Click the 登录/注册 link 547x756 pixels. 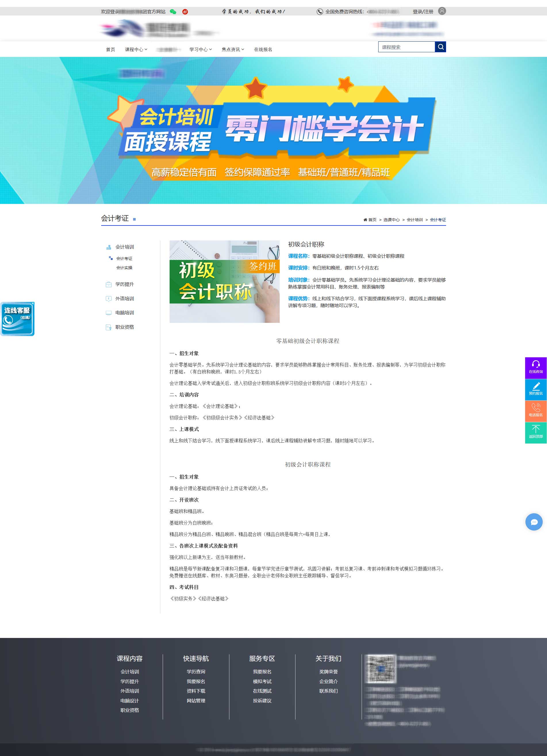423,12
